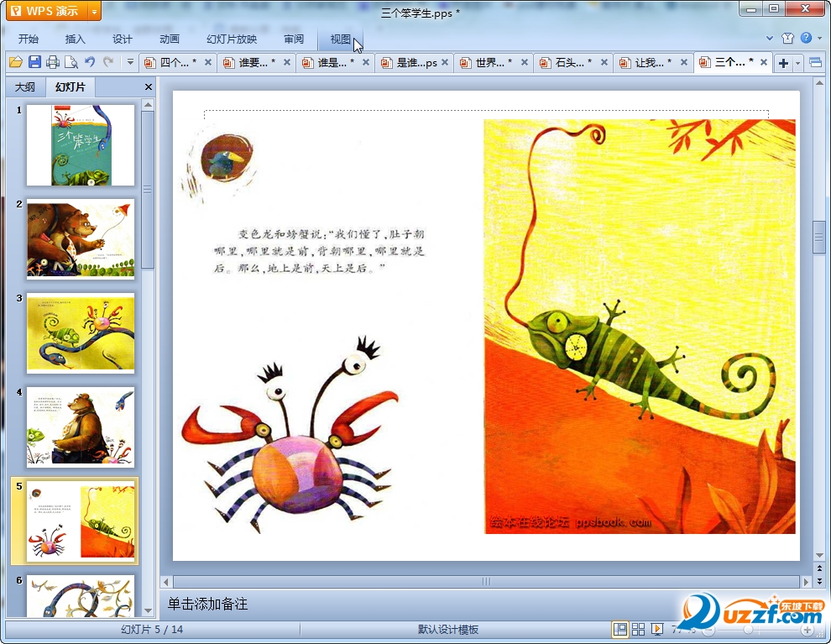Zoom out with the minus button
The width and height of the screenshot is (831, 644).
708,631
